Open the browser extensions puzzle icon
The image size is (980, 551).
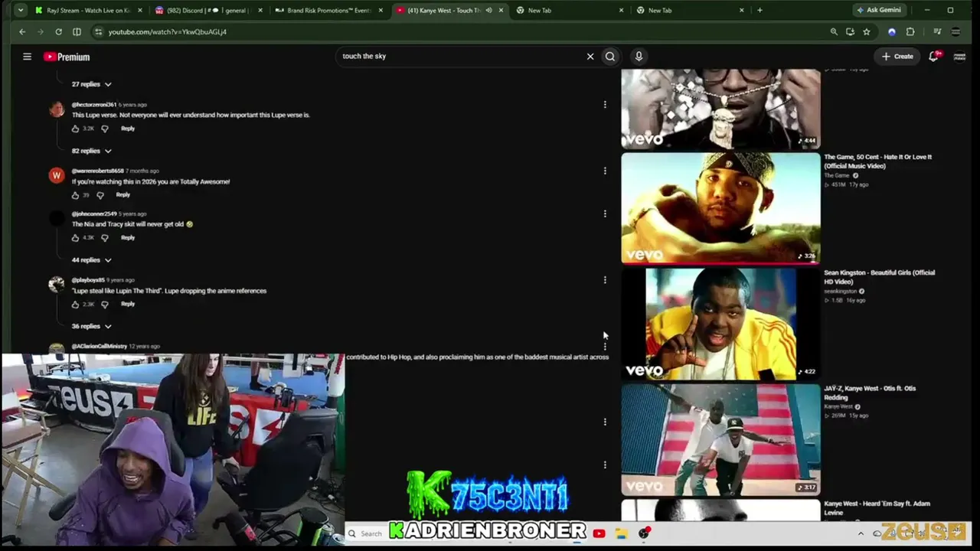tap(910, 32)
